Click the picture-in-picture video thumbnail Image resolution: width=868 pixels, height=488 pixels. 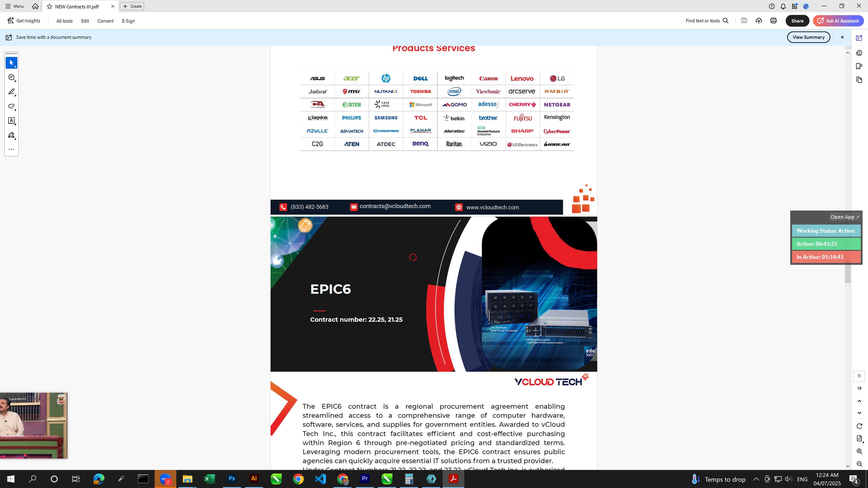(x=34, y=425)
